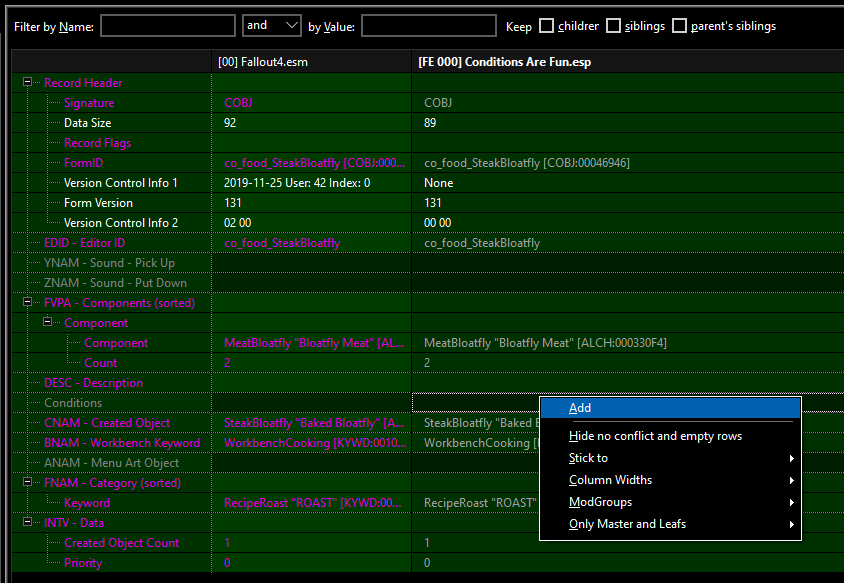Select the YNAM - Sound - Pick Up row

109,263
